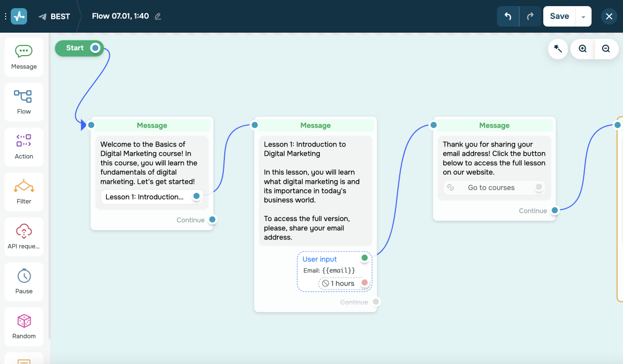Redo the last flow change
The height and width of the screenshot is (364, 623).
(530, 16)
